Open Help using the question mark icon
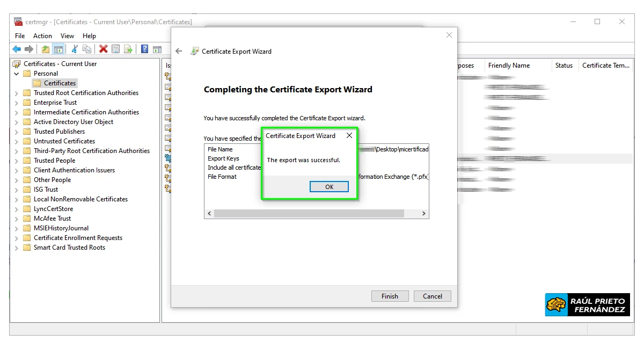Screen dimensions: 644x349 point(145,49)
